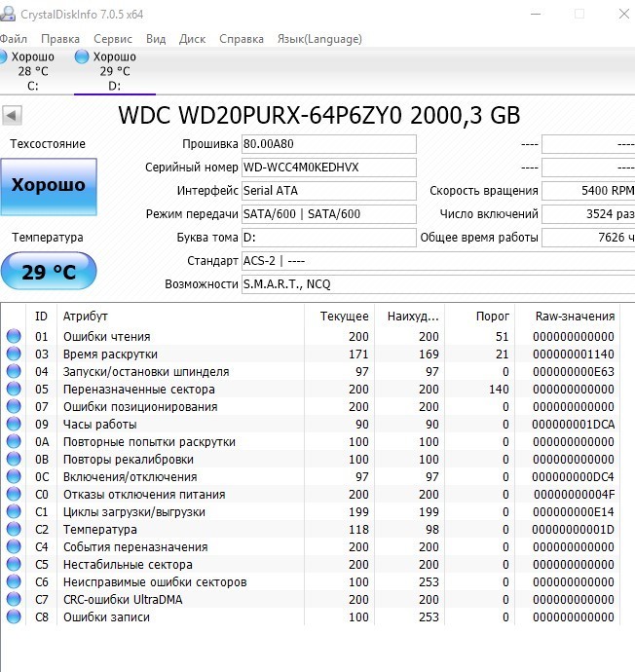635x672 pixels.
Task: Click the Стандарт field ACS-2
Action: tap(438, 261)
